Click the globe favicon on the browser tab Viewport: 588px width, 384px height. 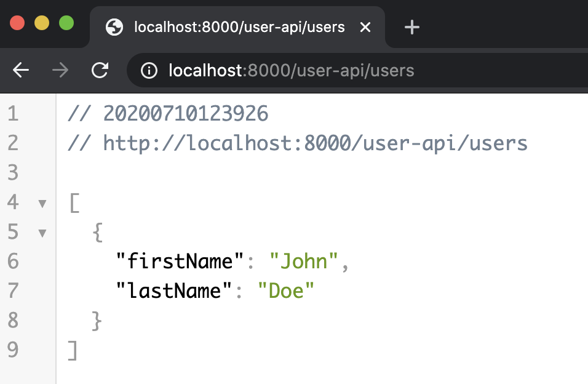pos(113,26)
